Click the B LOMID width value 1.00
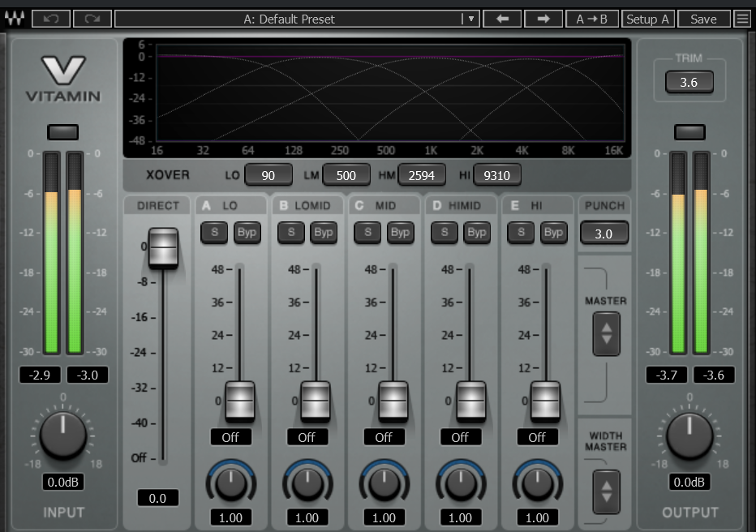Screen dimensions: 756x532 [x=307, y=517]
